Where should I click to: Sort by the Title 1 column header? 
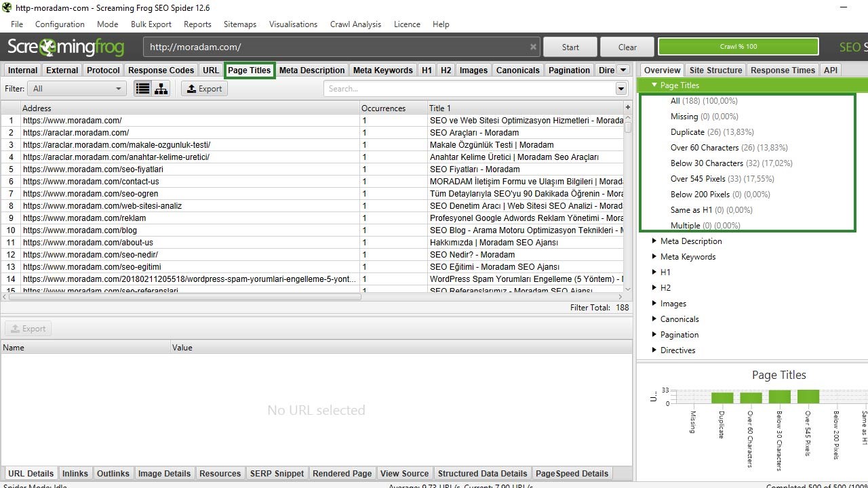click(x=526, y=108)
